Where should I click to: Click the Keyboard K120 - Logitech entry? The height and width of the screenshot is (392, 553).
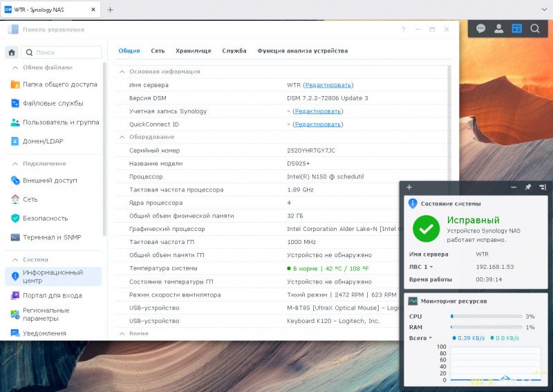[333, 321]
